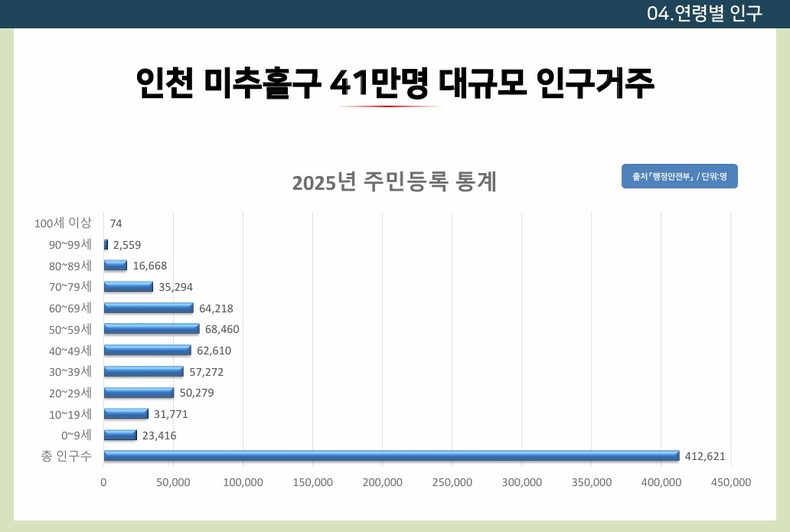The height and width of the screenshot is (532, 790).
Task: Click the 60~69세 bar
Action: (148, 308)
